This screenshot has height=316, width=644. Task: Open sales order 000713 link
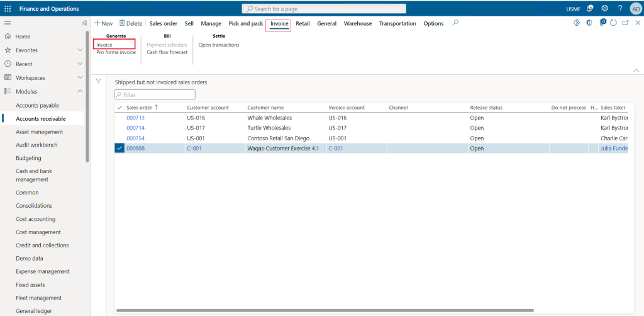point(136,118)
